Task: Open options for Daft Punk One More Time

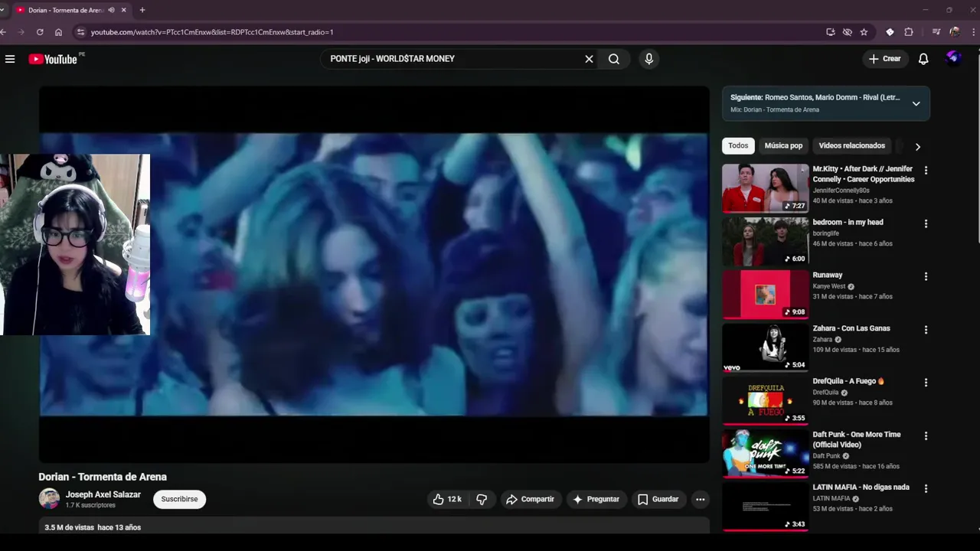Action: pos(926,435)
